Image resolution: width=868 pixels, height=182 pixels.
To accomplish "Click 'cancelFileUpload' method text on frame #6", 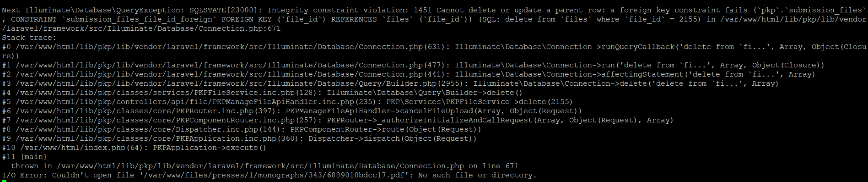I will click(437, 111).
